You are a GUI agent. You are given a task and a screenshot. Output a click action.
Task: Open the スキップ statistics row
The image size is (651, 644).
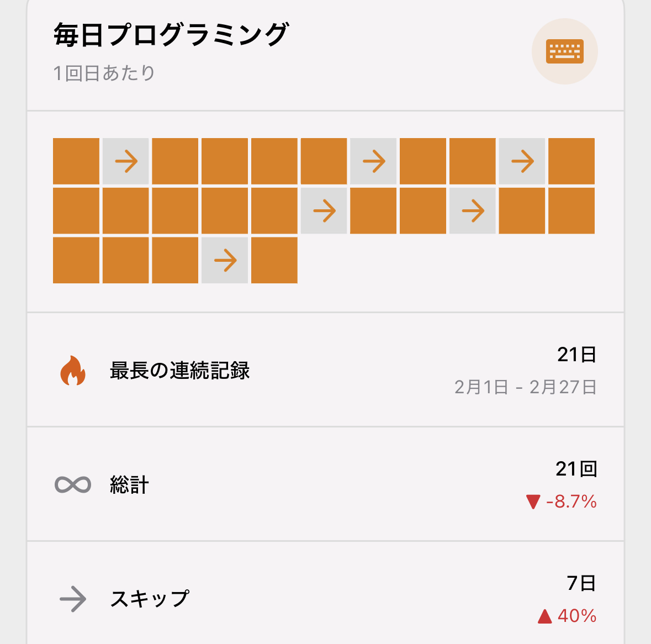click(x=326, y=594)
